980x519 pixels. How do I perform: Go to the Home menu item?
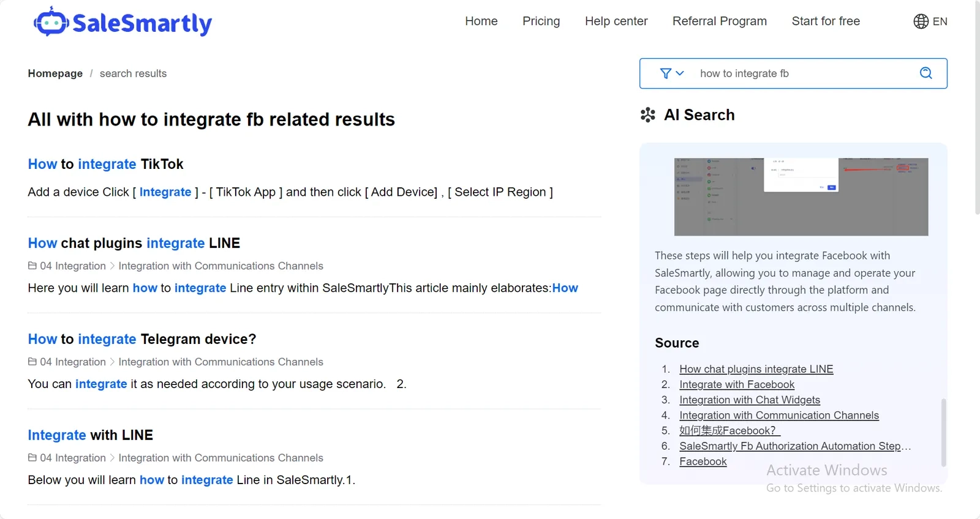(481, 21)
